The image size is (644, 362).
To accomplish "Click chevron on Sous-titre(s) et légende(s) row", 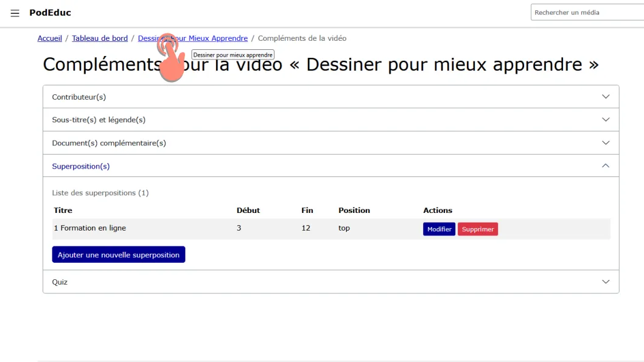I will pyautogui.click(x=606, y=120).
